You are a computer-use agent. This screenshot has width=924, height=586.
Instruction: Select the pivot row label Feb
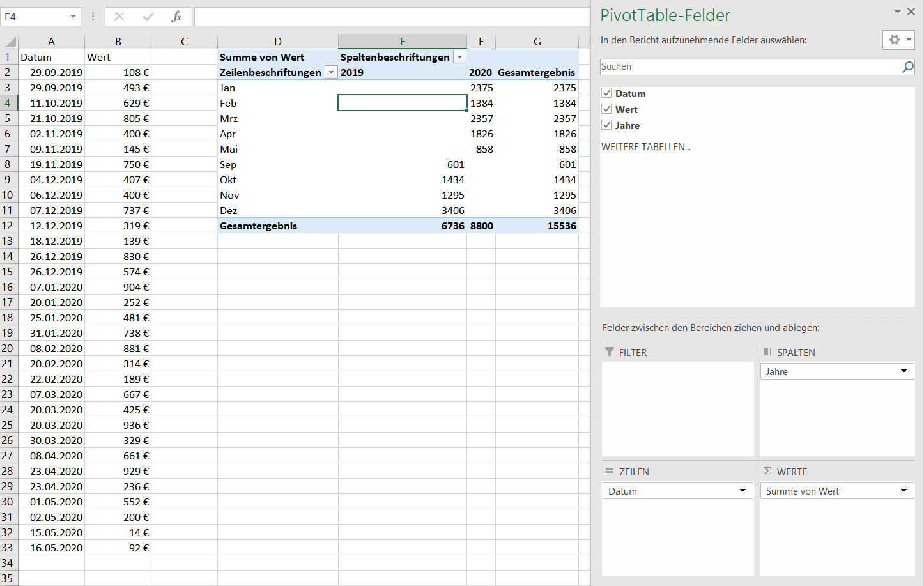pos(278,103)
